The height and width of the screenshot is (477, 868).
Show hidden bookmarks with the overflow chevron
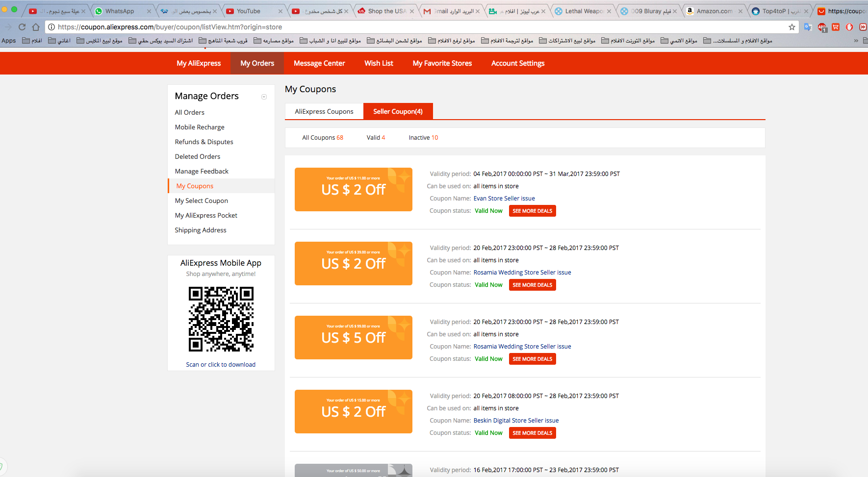pyautogui.click(x=856, y=41)
